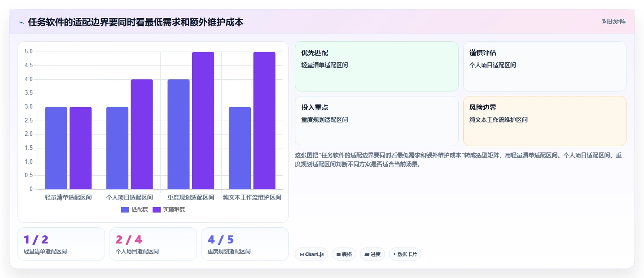Screen dimensions: 644x278
Task: Click the 纯文本工作流维护区间 x-axis label
Action: point(252,197)
